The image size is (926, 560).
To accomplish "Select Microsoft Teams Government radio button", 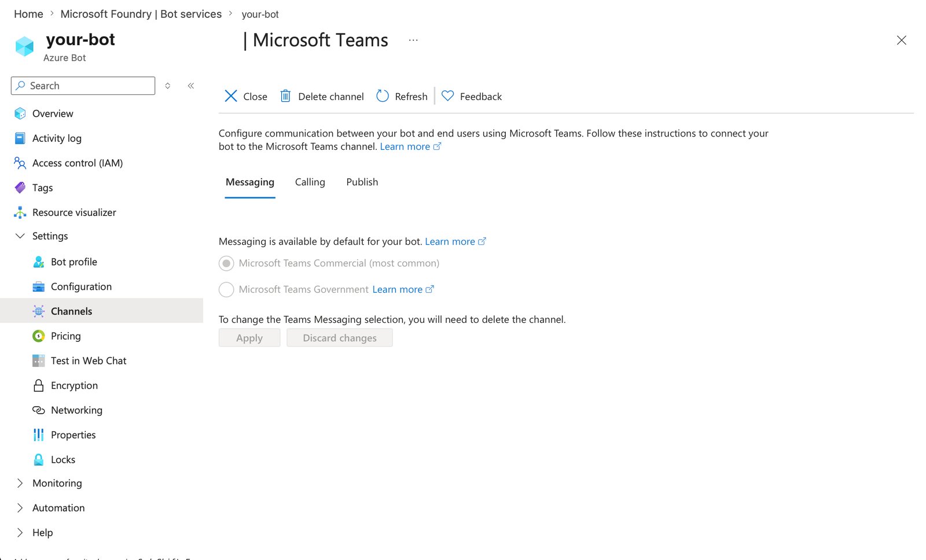I will click(x=226, y=289).
